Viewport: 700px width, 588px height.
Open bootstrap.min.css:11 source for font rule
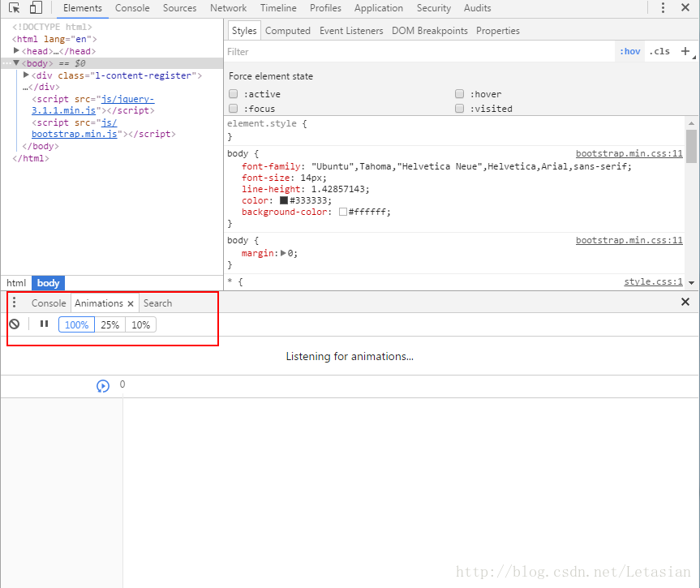(x=629, y=153)
